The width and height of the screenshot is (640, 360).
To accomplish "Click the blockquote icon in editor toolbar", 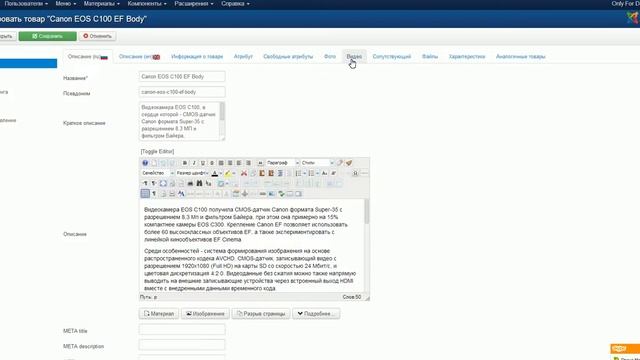I will [x=260, y=163].
